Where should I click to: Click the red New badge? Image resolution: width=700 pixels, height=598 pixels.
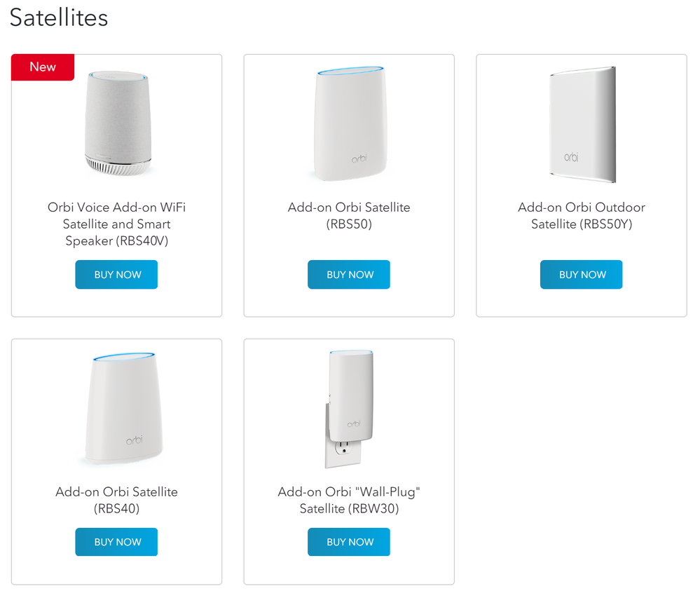43,67
